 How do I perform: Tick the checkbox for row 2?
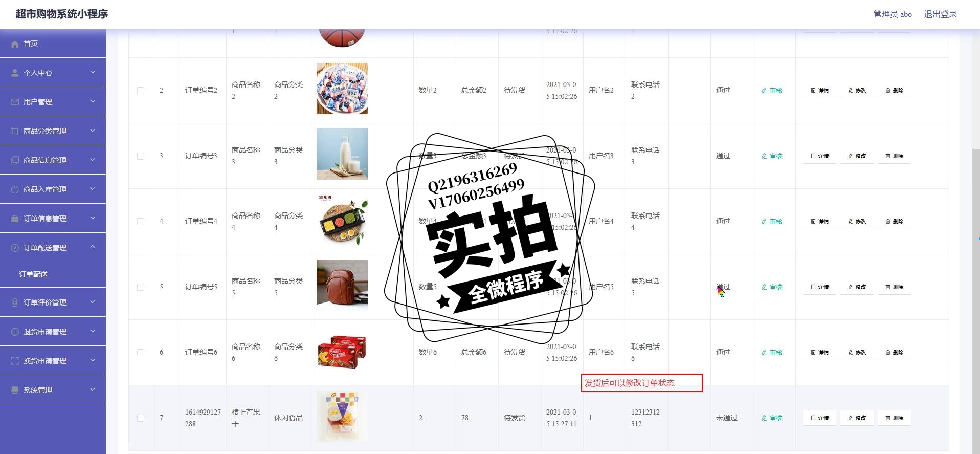tap(141, 91)
